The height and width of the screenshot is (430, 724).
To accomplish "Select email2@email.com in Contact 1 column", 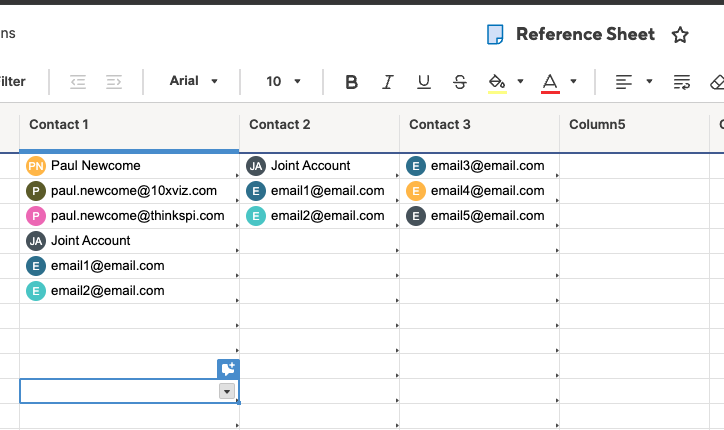I will pos(129,291).
